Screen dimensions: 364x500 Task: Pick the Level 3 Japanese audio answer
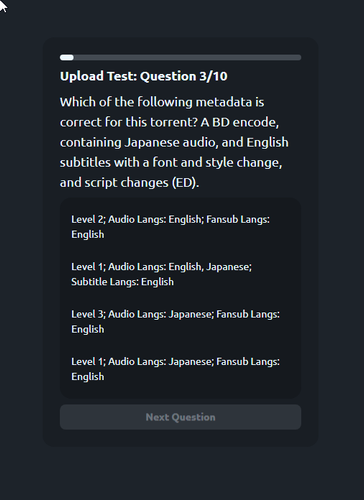coord(180,322)
